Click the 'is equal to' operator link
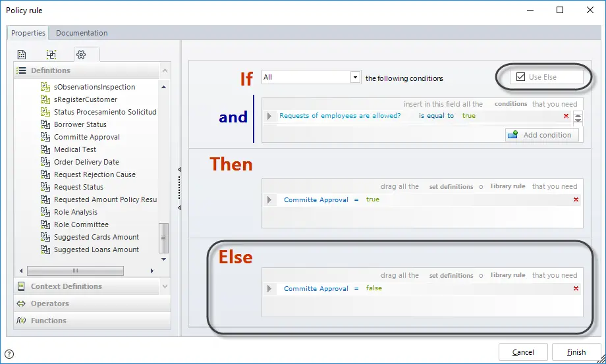This screenshot has width=606, height=364. pos(436,115)
